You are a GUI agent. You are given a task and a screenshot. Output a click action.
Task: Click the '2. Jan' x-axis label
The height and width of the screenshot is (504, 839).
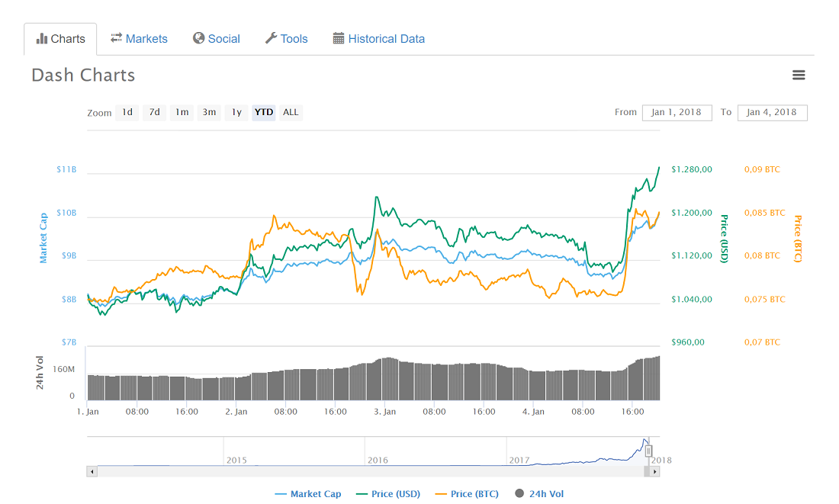pyautogui.click(x=236, y=412)
